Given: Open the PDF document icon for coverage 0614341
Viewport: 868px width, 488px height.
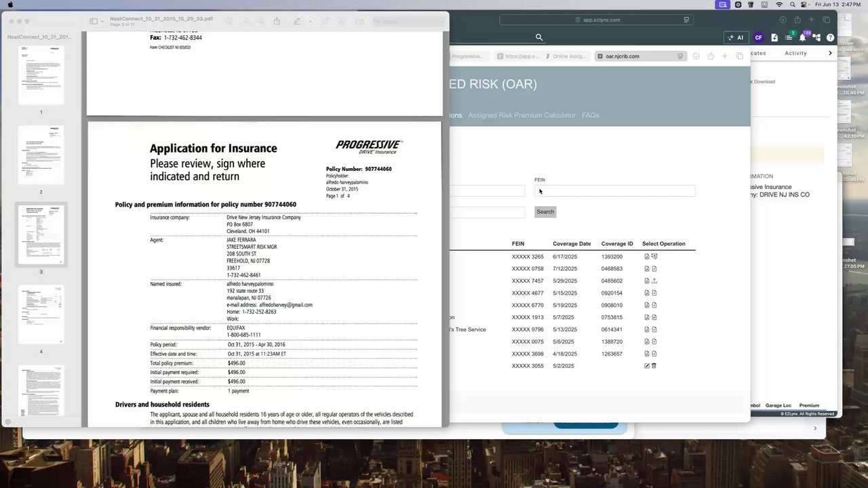Looking at the screenshot, I should click(647, 330).
